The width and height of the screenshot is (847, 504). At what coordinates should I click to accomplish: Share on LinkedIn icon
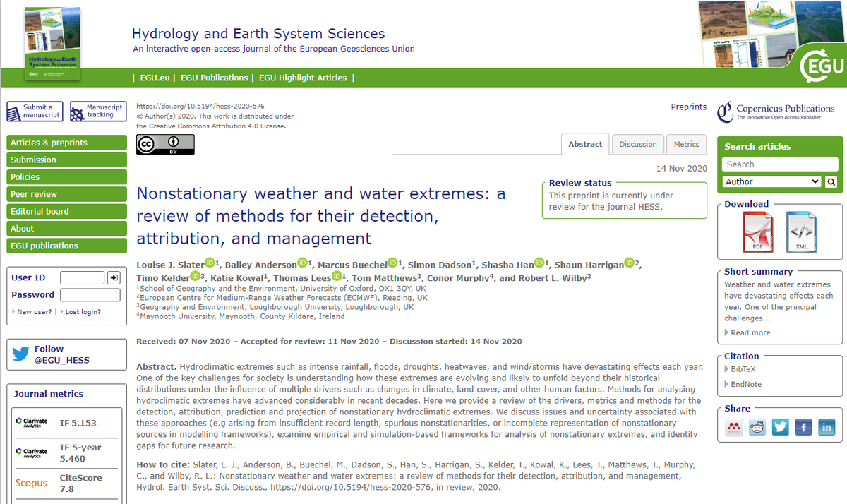point(827,427)
